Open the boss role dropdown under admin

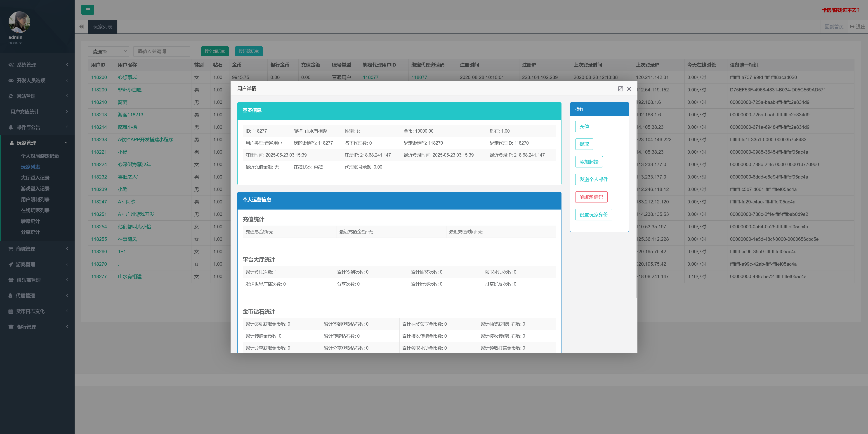pos(15,43)
